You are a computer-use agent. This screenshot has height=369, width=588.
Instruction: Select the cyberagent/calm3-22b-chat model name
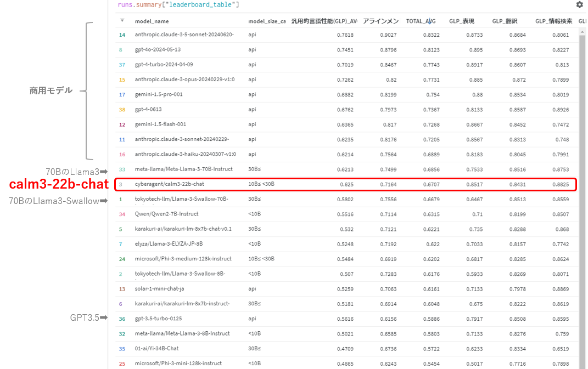coord(170,184)
